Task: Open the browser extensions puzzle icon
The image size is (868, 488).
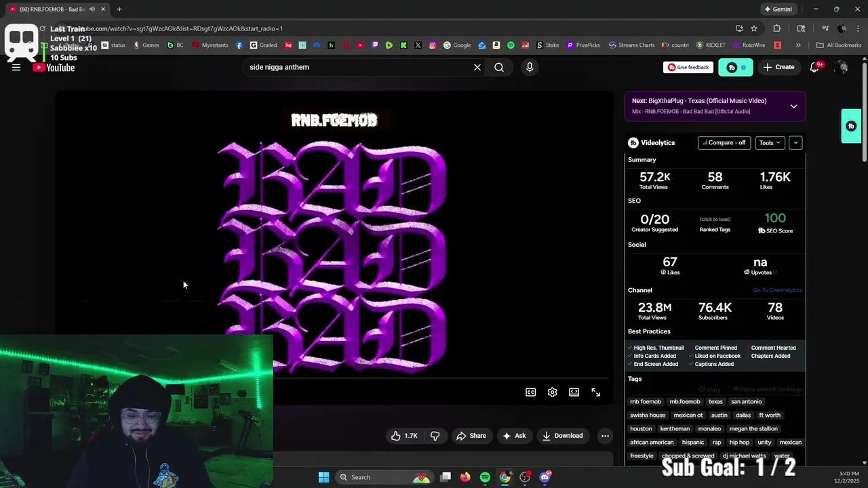Action: [777, 28]
